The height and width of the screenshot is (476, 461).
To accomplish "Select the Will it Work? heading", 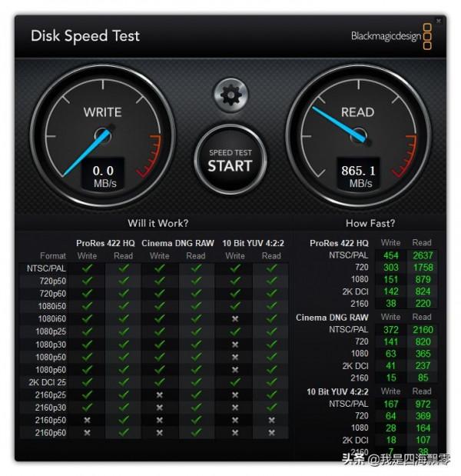I will point(158,224).
